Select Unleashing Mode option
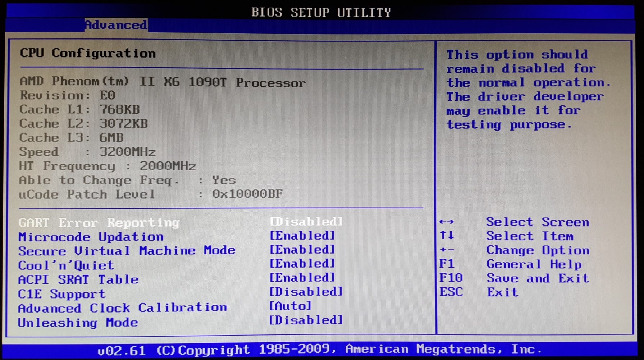Viewport: 644px width, 360px height. point(78,322)
